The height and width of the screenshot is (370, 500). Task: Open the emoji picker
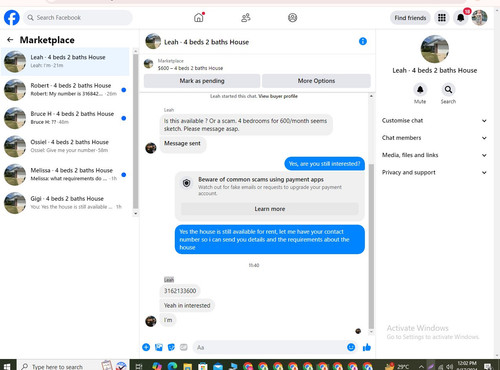pyautogui.click(x=351, y=347)
